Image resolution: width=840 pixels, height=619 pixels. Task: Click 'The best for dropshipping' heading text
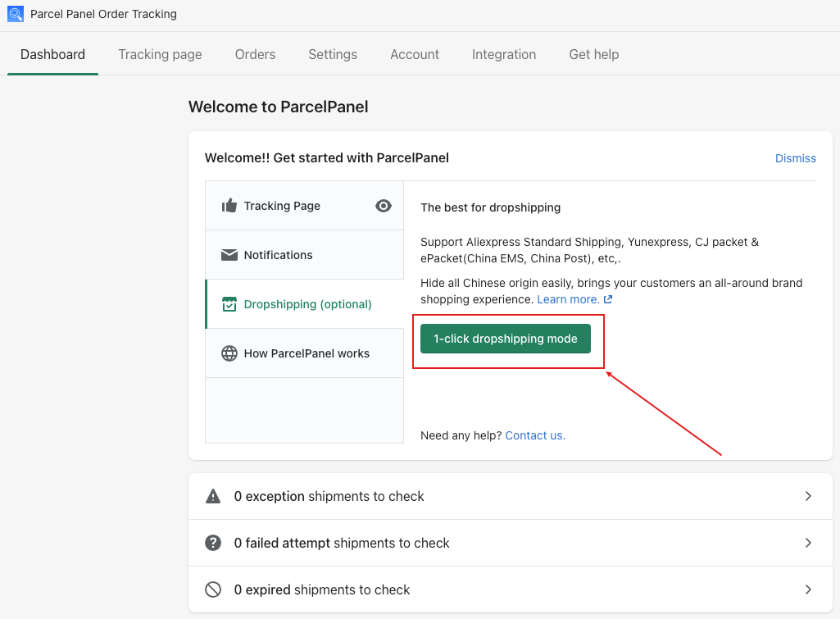pyautogui.click(x=491, y=207)
